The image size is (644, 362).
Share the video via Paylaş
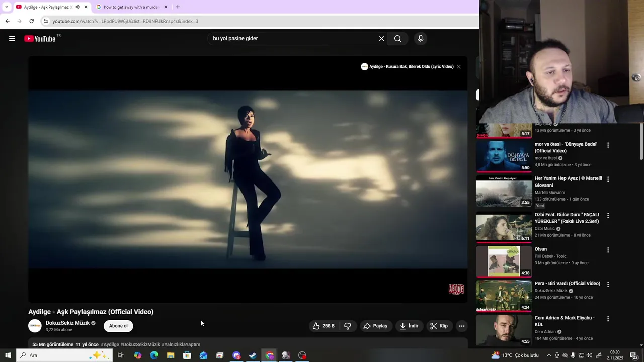coord(375,326)
